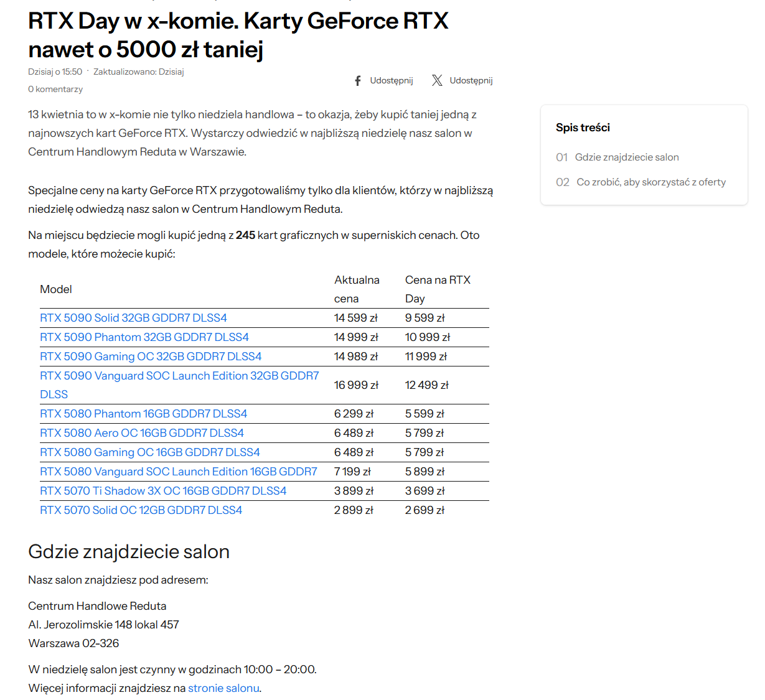Click the 5 599 zł RTX Day price
765x700 pixels.
425,414
